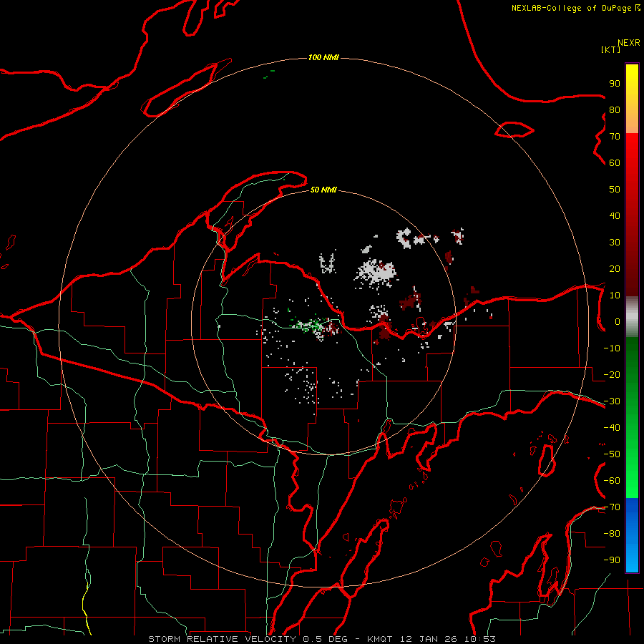Viewport: 644px width, 644px height.
Task: Click the -40 value on the velocity scale
Action: 612,428
